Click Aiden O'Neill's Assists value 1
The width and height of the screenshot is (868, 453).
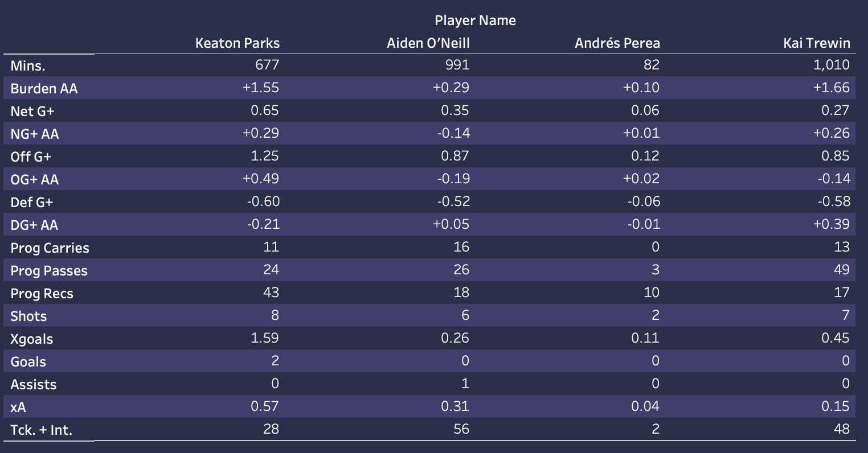(465, 384)
